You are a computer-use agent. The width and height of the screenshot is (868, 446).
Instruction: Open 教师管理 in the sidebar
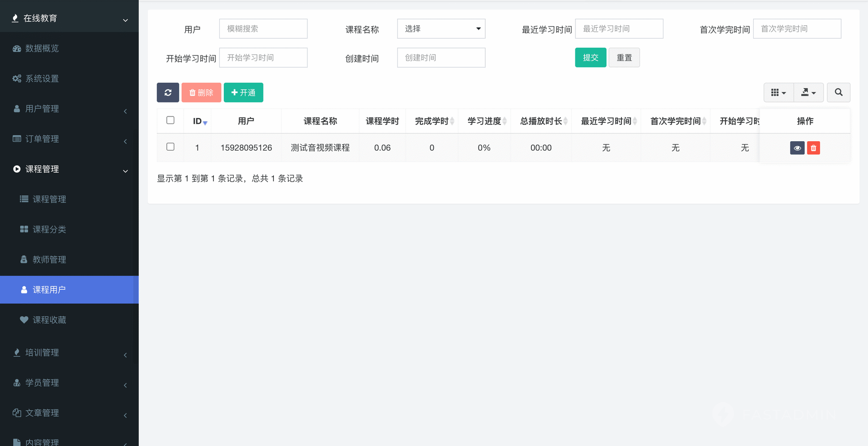click(x=49, y=260)
